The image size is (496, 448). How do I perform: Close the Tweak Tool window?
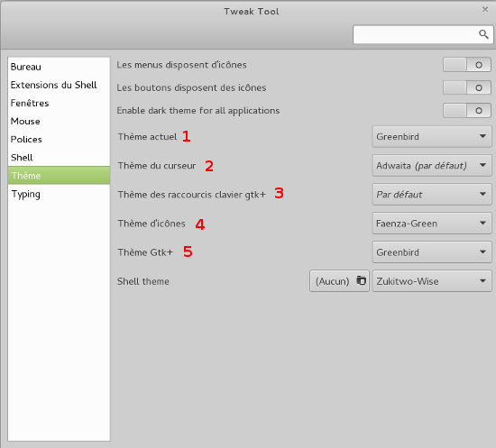click(485, 10)
